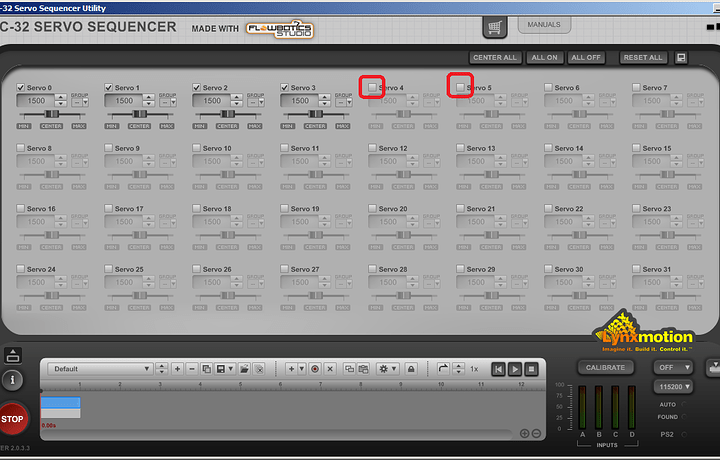Image resolution: width=720 pixels, height=460 pixels.
Task: Click the Servo 2 position slider handle
Action: 228,114
